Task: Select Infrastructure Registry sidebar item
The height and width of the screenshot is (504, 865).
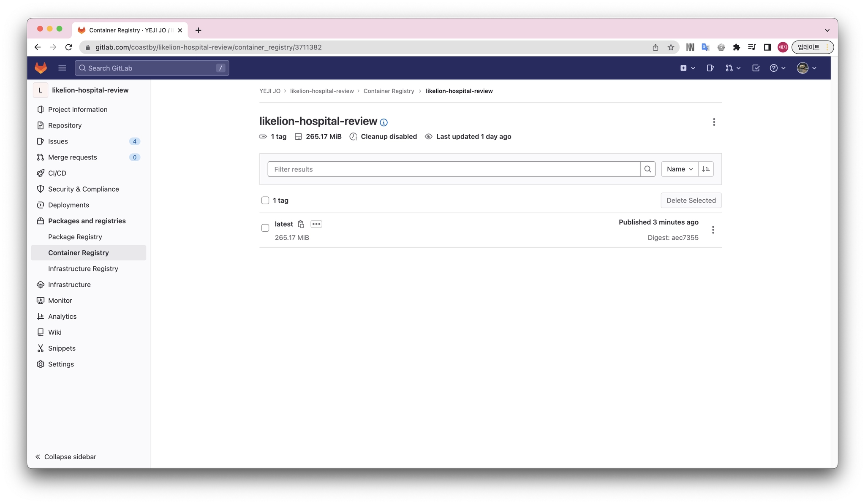Action: coord(83,269)
